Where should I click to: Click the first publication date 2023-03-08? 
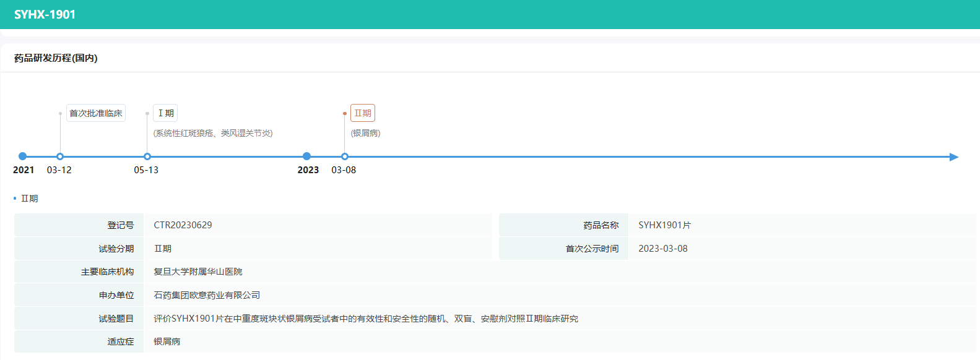(662, 249)
